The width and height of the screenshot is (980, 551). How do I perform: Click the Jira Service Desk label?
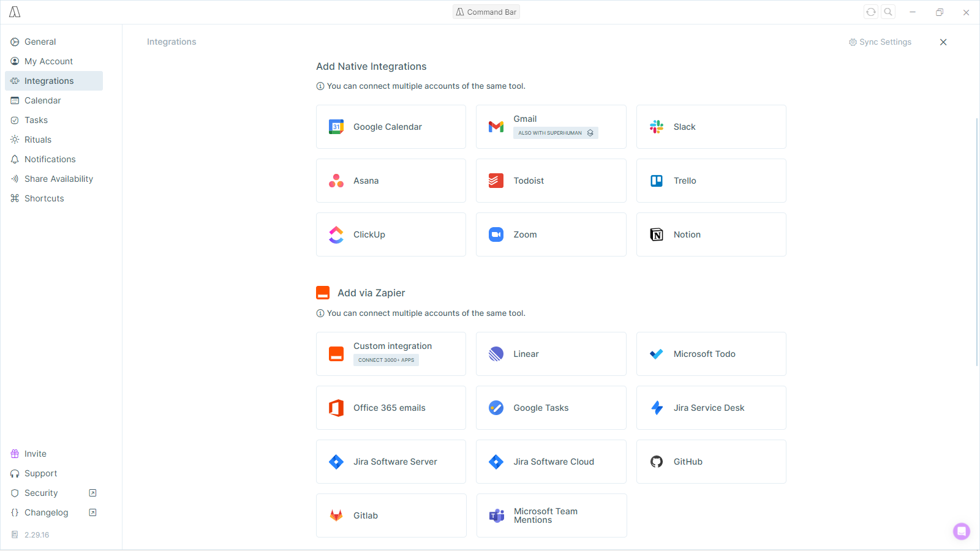709,408
